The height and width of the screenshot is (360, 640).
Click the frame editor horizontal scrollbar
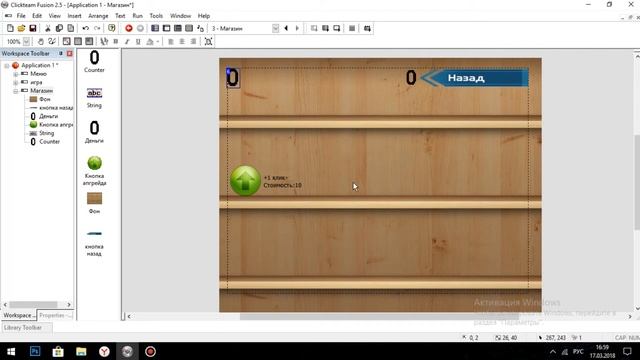[379, 316]
